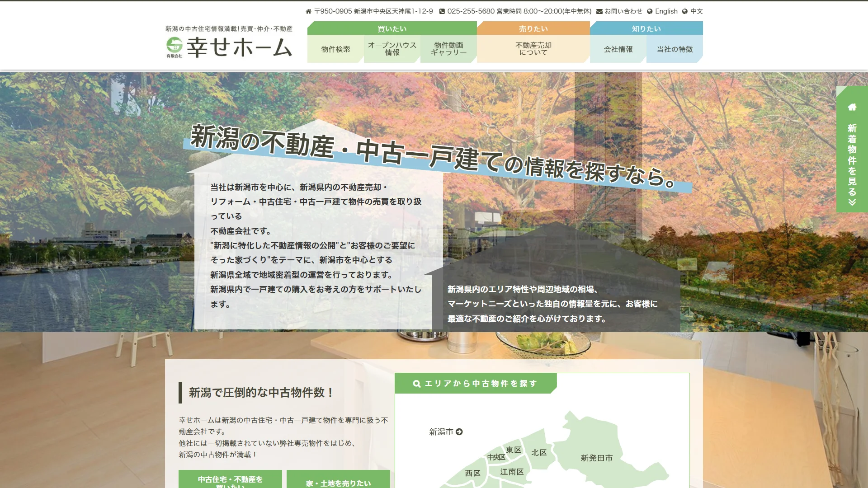Screen dimensions: 868x488
Task: Click the home icon in the green side tab
Action: click(852, 107)
